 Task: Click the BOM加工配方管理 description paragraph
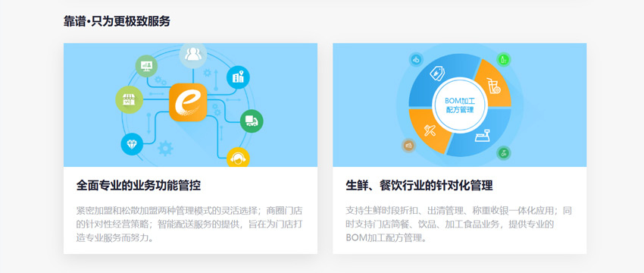[459, 224]
